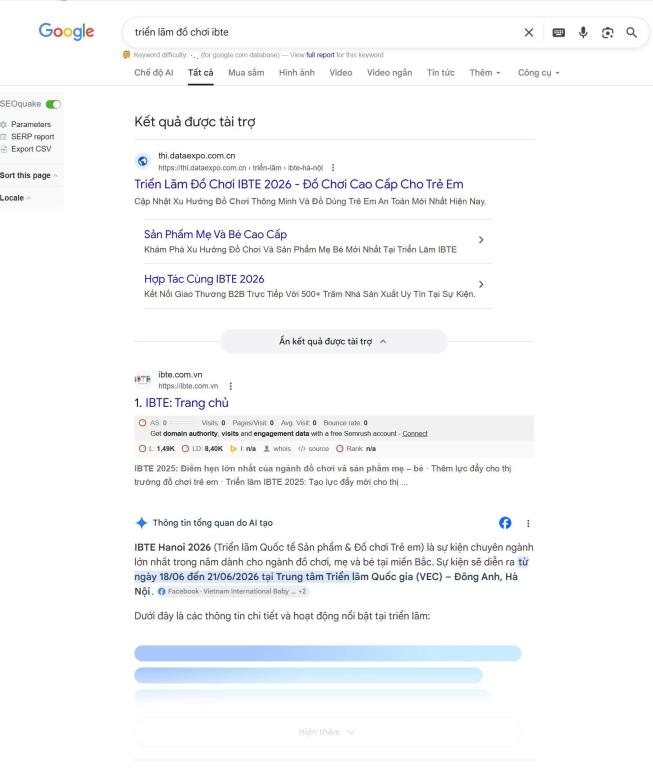Click the Kết quả được tài trợ heading
This screenshot has height=779, width=653.
(x=194, y=122)
